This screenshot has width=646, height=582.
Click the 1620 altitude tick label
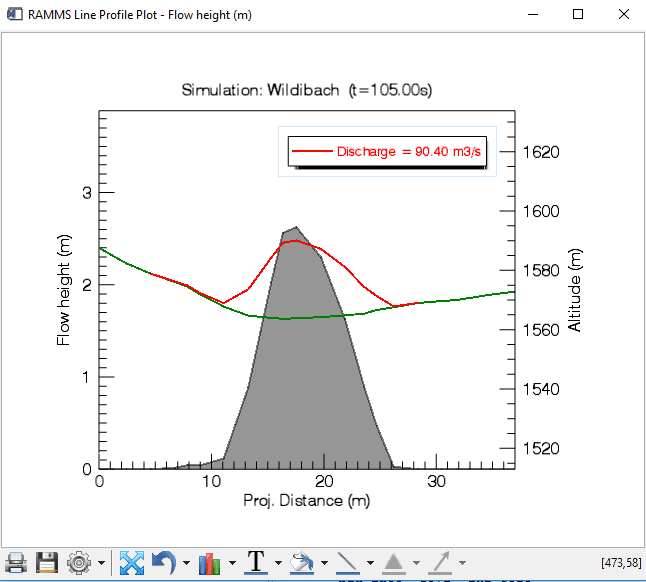(x=541, y=152)
